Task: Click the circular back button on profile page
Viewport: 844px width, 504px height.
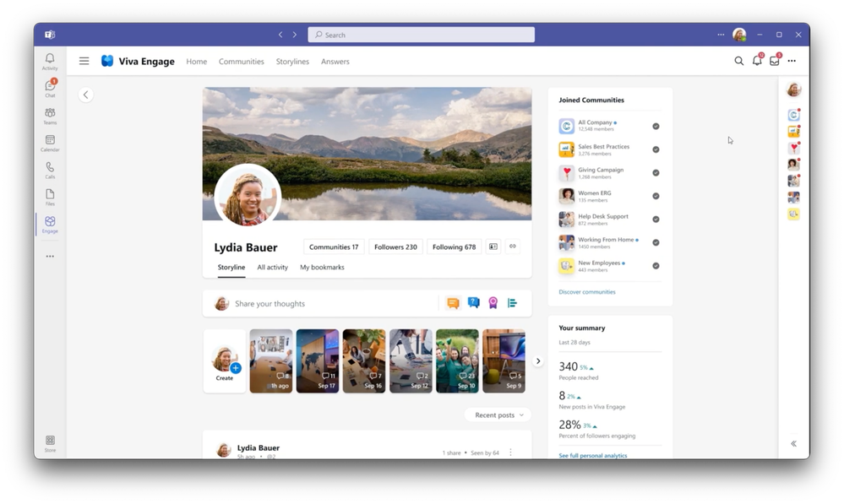Action: coord(85,95)
